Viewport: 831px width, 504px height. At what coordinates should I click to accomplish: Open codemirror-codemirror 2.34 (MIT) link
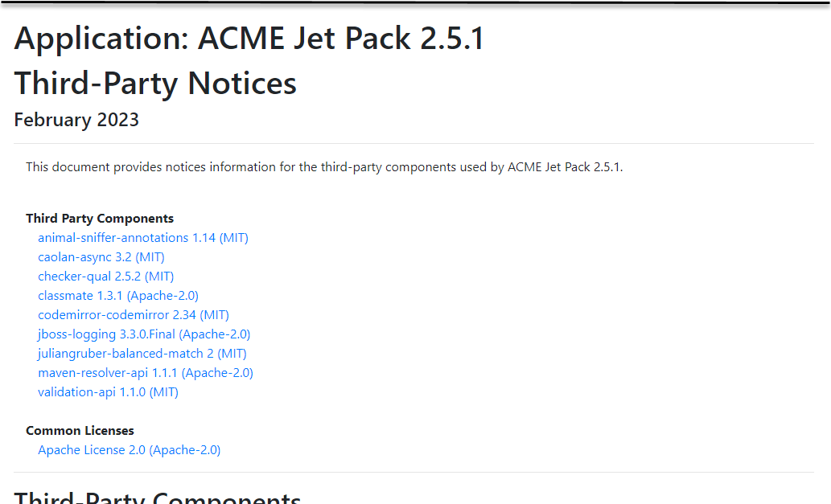pyautogui.click(x=133, y=315)
